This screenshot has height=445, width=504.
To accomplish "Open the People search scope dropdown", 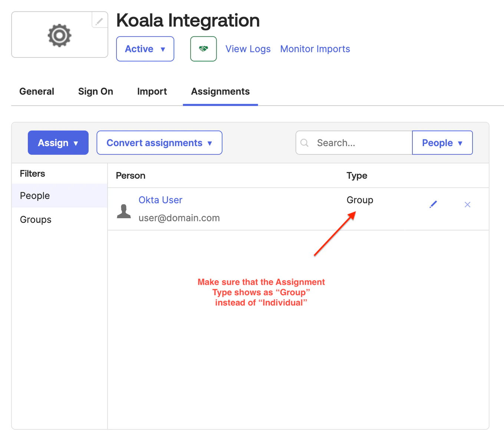I will [x=442, y=143].
